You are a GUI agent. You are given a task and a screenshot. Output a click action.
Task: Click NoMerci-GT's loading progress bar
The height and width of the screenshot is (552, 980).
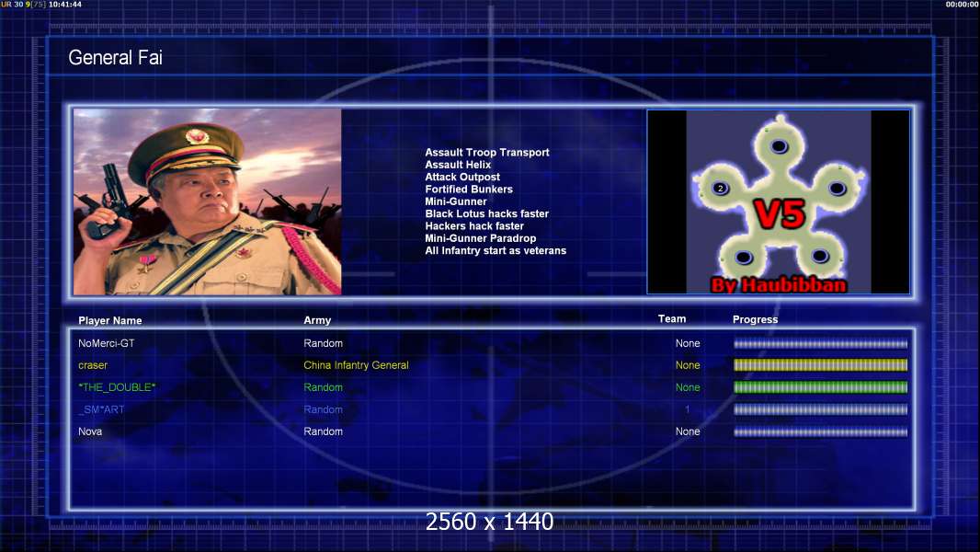[x=820, y=344]
